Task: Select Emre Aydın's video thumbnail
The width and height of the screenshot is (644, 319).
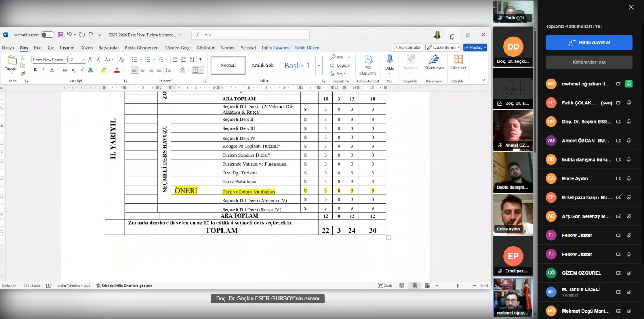Action: pyautogui.click(x=513, y=214)
